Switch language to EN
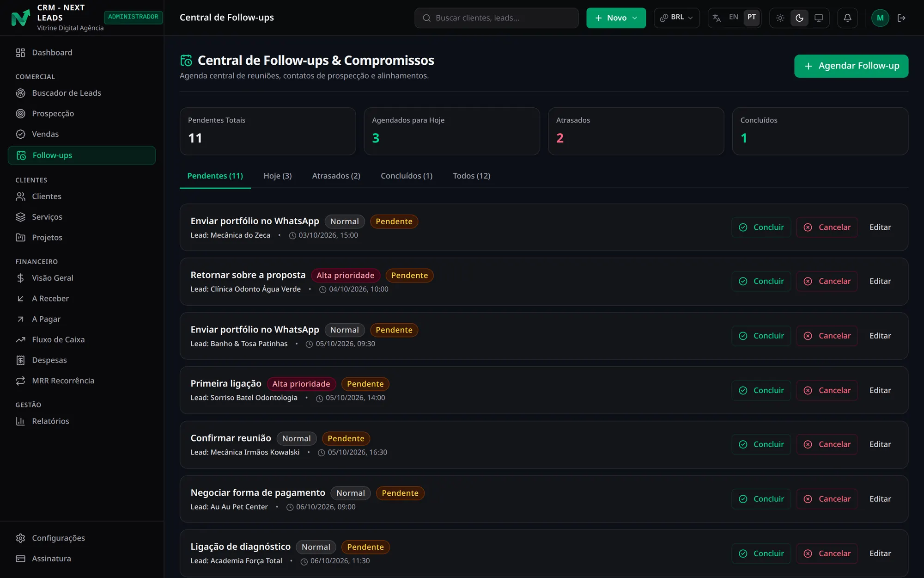924x578 pixels. 734,17
